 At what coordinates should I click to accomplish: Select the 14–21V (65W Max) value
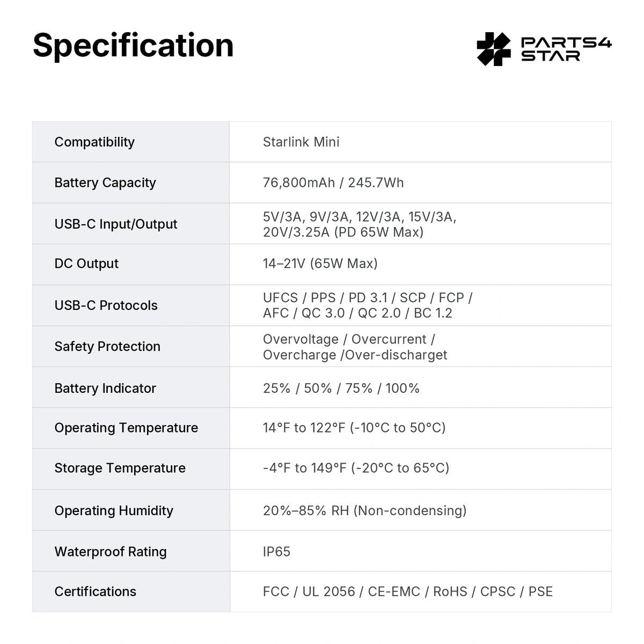coord(320,264)
